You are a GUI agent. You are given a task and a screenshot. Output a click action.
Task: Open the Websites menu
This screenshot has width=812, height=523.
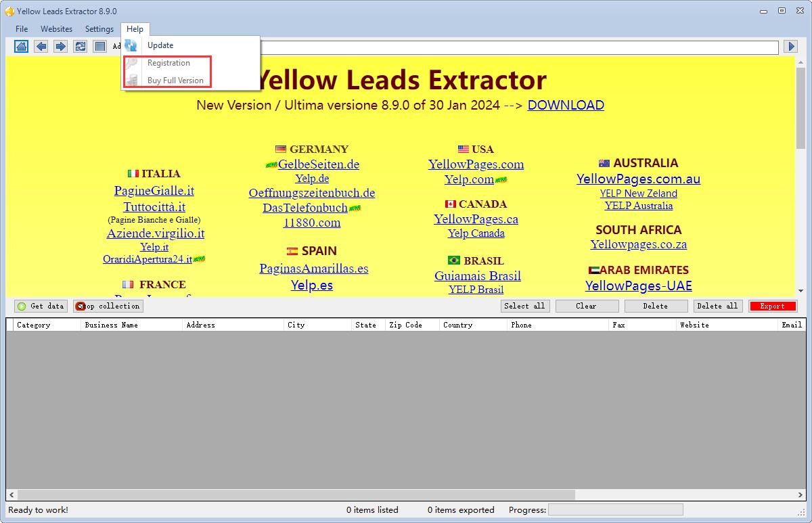click(x=56, y=29)
